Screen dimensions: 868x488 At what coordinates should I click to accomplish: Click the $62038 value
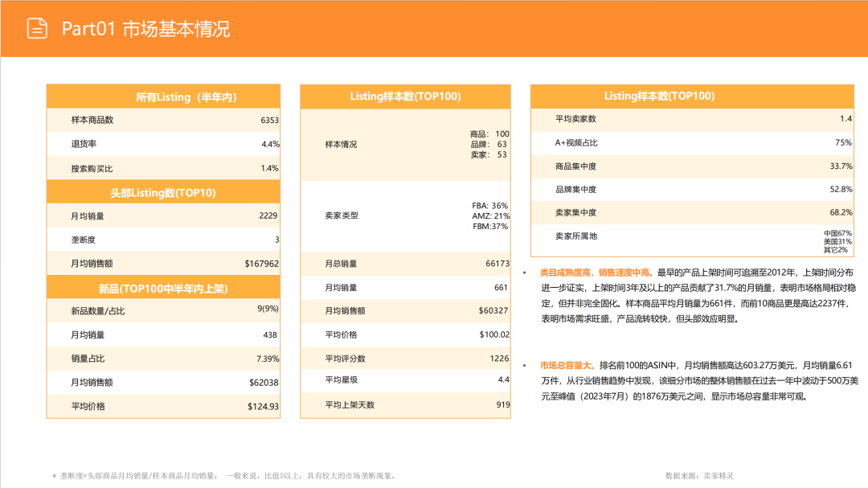[x=264, y=383]
